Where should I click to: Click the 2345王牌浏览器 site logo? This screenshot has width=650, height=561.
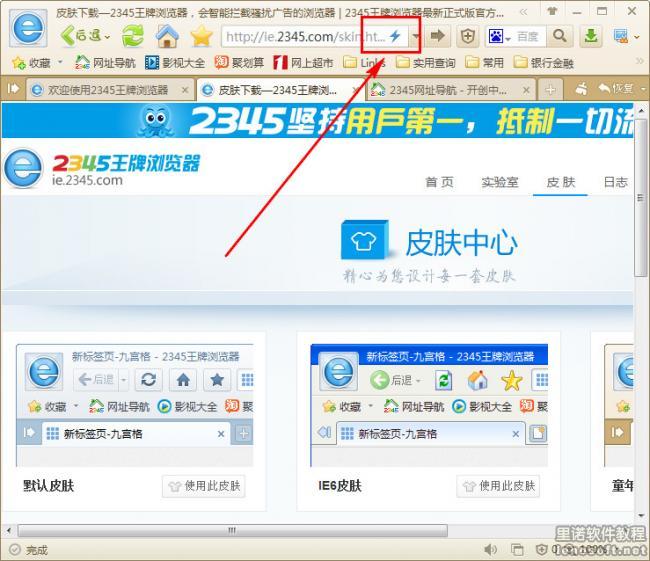tap(102, 168)
